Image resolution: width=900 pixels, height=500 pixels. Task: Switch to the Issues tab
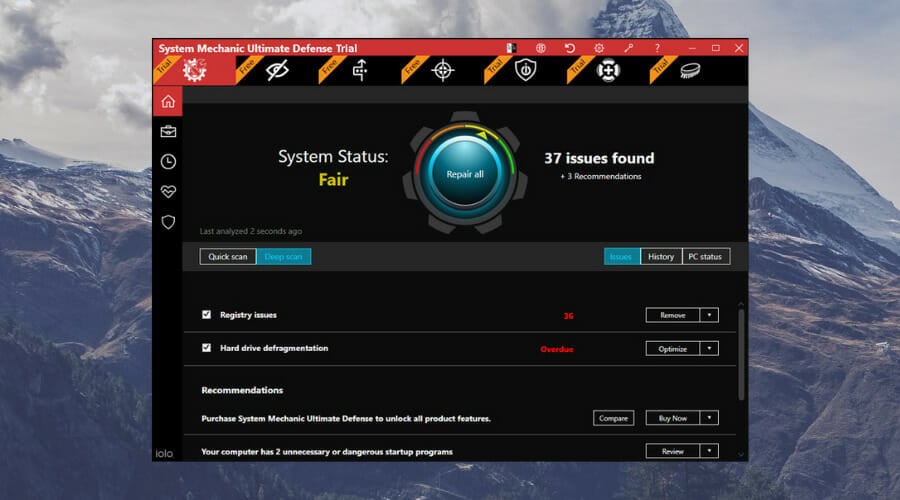(x=622, y=257)
